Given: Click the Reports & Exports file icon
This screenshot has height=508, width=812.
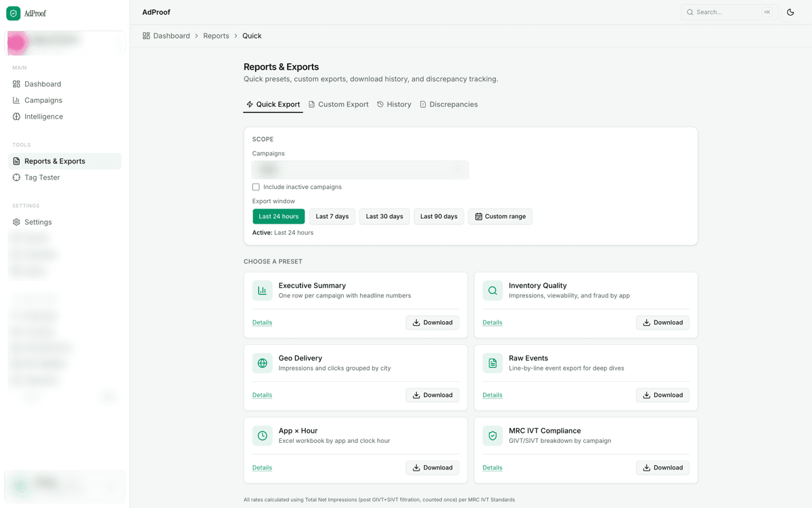Looking at the screenshot, I should [x=16, y=161].
